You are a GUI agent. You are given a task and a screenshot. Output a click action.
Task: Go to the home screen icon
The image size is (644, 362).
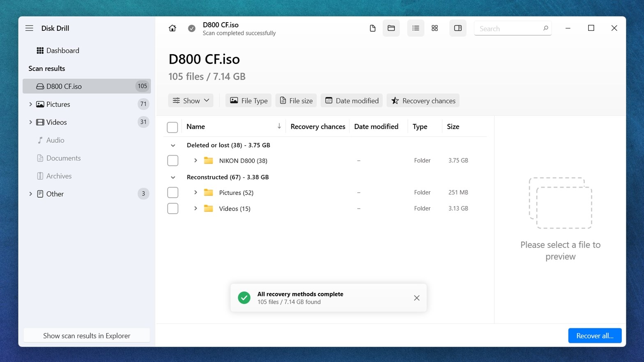pos(172,28)
